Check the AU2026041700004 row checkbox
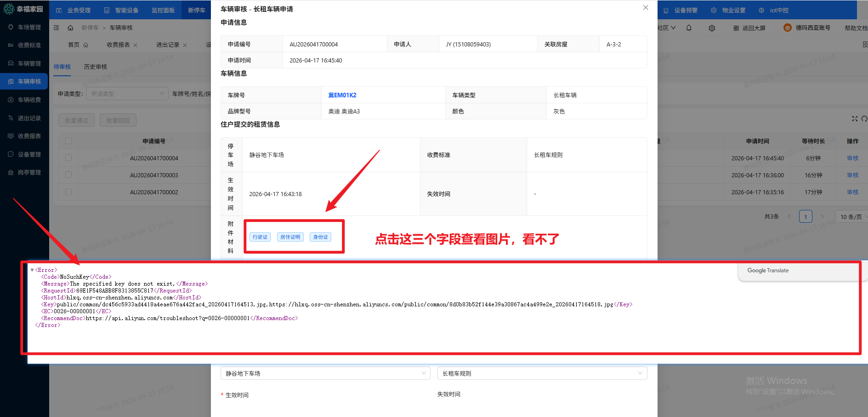This screenshot has height=417, width=868. (x=68, y=158)
